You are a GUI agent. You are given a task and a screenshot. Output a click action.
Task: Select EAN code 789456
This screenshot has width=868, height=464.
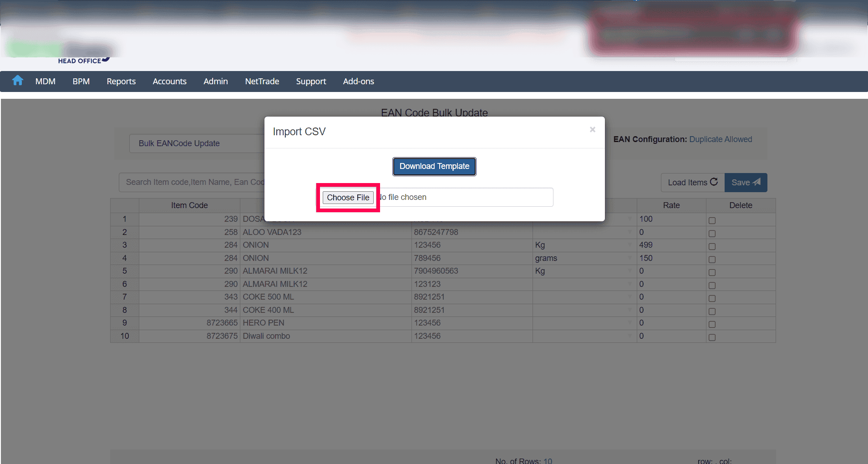pos(472,258)
